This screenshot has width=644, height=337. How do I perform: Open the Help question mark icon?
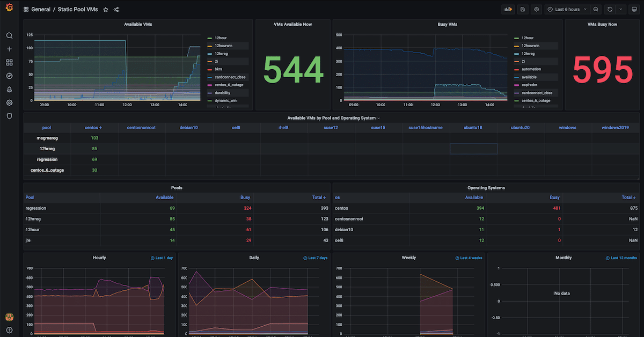coord(9,329)
